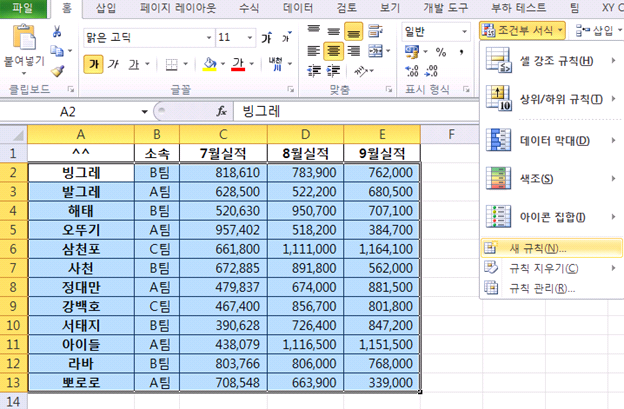Increase font size with the large 가 icon
624x409 pixels.
(x=266, y=38)
